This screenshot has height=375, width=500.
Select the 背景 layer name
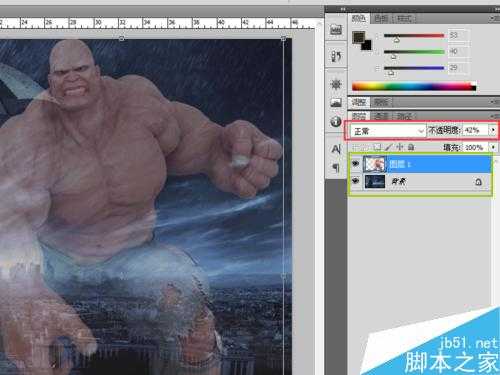pos(398,182)
